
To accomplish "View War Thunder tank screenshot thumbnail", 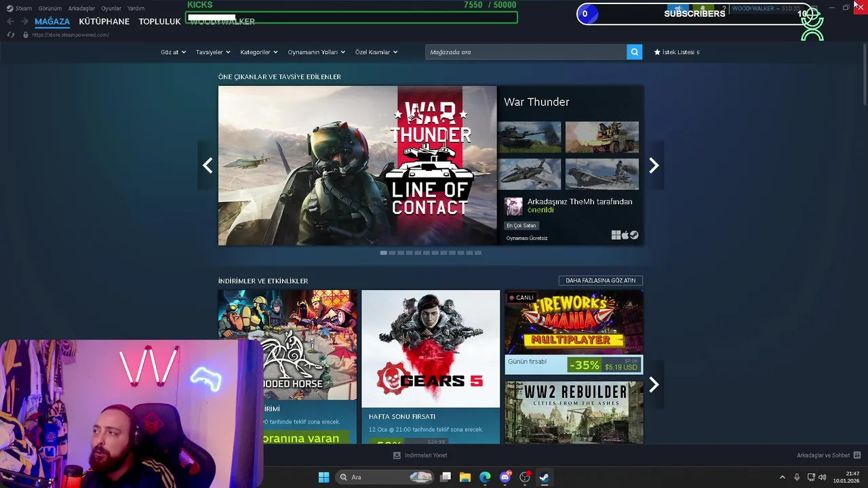I will click(x=529, y=138).
